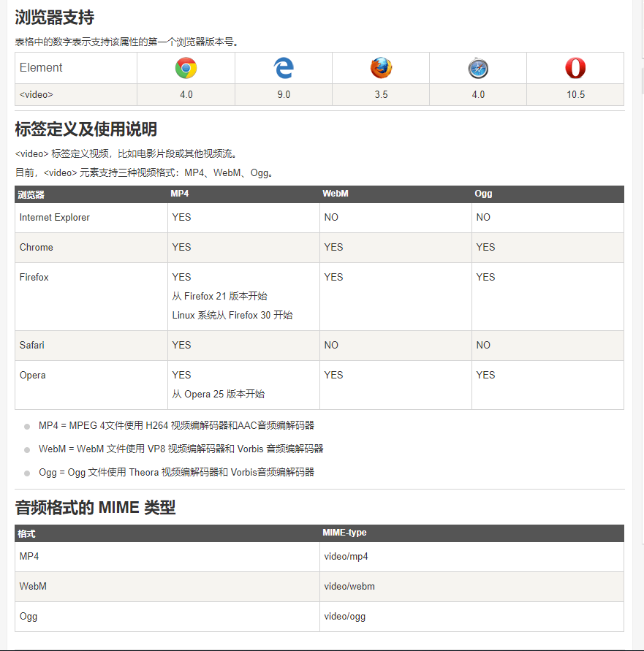This screenshot has width=644, height=651.
Task: Click Internet Explorer Ogg NO cell
Action: pos(548,218)
